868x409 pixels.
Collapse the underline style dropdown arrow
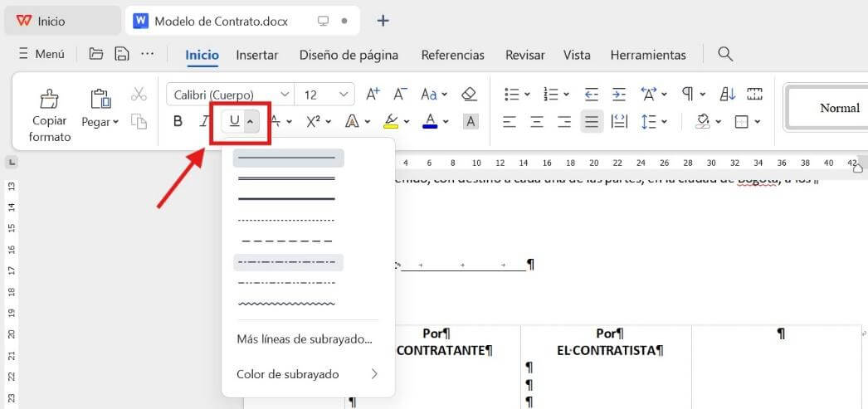[251, 122]
